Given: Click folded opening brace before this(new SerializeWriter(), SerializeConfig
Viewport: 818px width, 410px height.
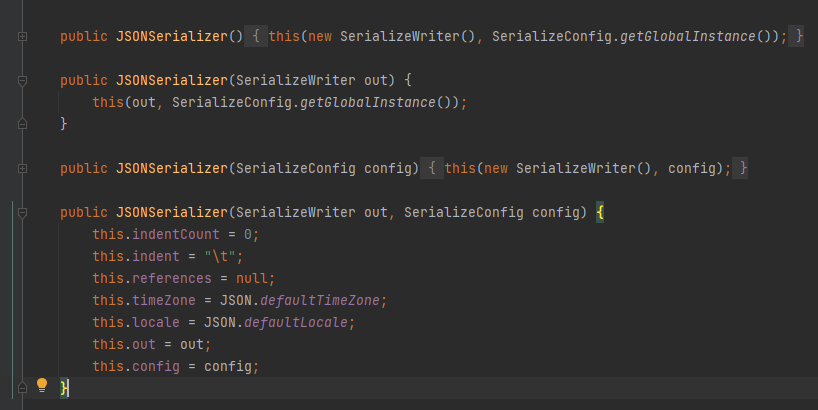Looking at the screenshot, I should click(x=257, y=36).
